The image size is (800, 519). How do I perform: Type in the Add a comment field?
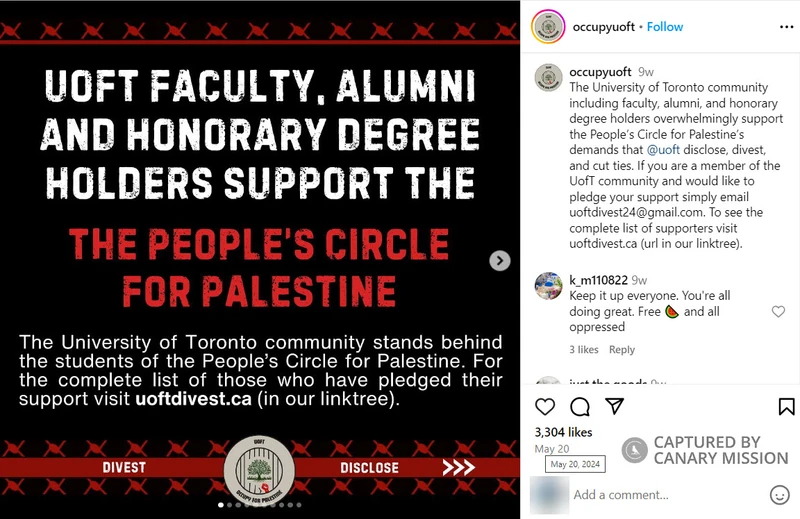tap(660, 495)
